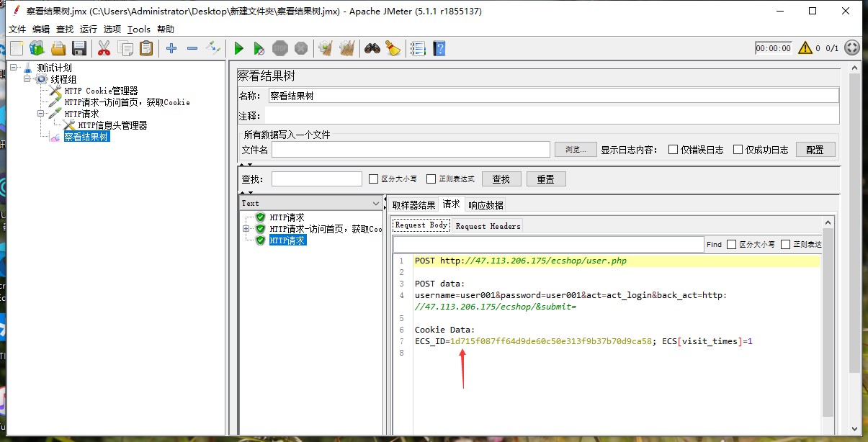Select the Request Body tab
The height and width of the screenshot is (442, 868).
[421, 225]
